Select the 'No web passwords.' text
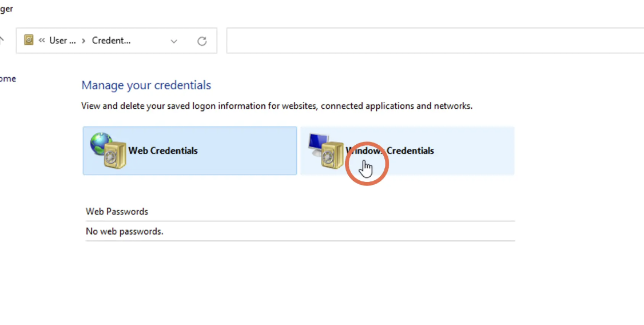The height and width of the screenshot is (325, 644). tap(125, 231)
